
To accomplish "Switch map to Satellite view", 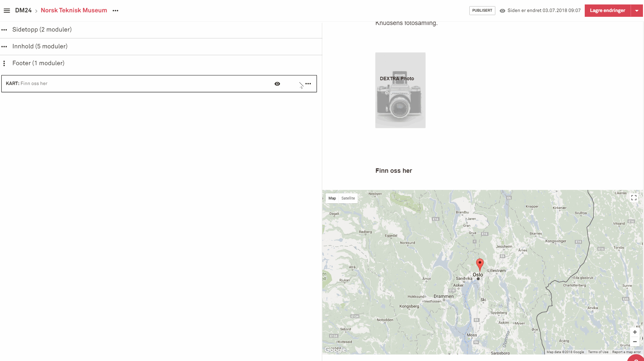I will [348, 198].
